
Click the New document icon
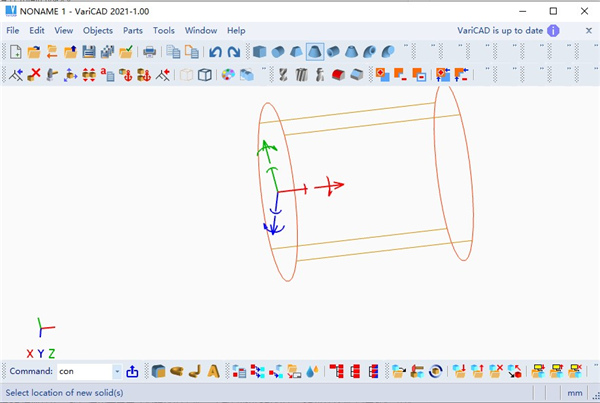[16, 52]
